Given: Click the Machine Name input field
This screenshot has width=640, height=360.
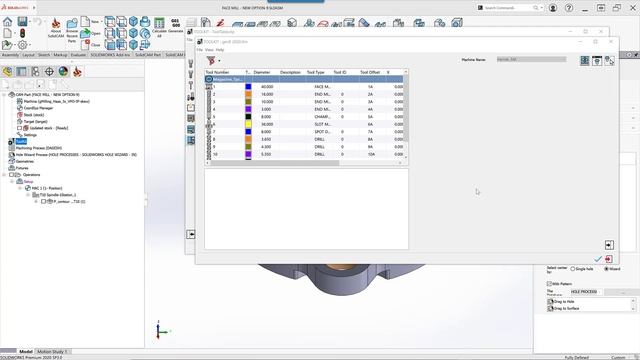Looking at the screenshot, I should pyautogui.click(x=531, y=60).
